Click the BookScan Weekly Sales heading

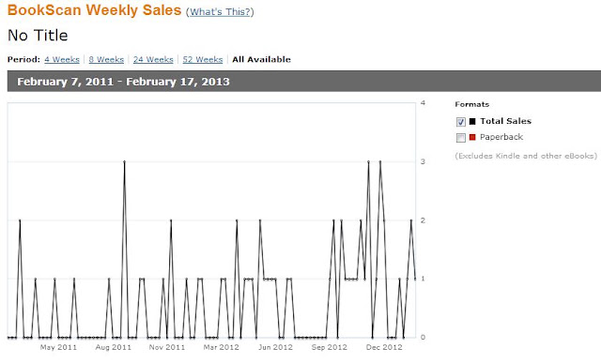94,10
